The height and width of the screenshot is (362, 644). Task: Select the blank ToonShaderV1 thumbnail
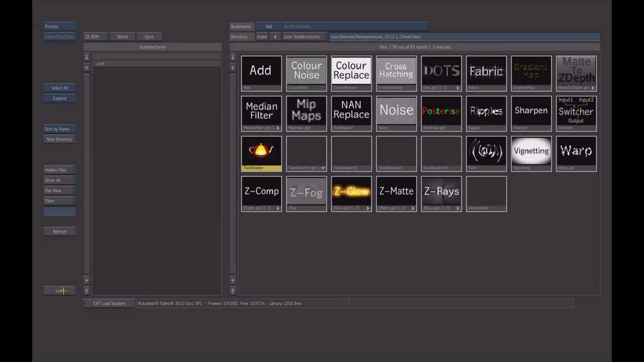point(351,154)
